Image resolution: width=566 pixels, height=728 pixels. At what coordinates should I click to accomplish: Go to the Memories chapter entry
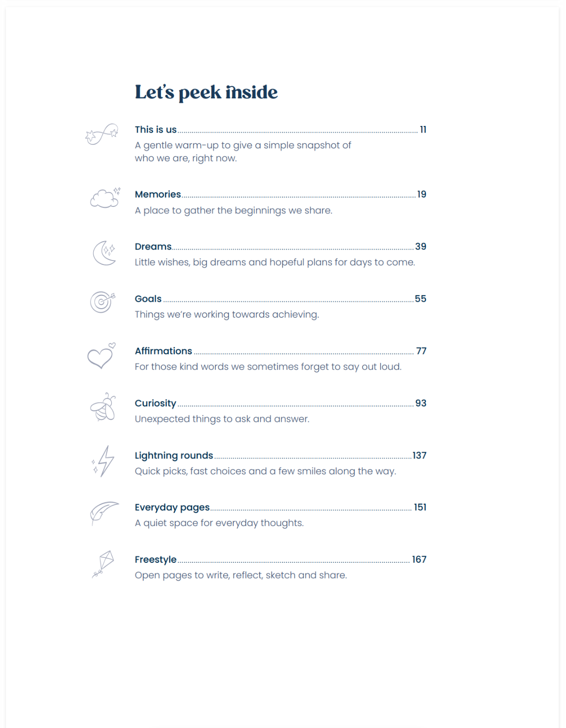pos(157,195)
